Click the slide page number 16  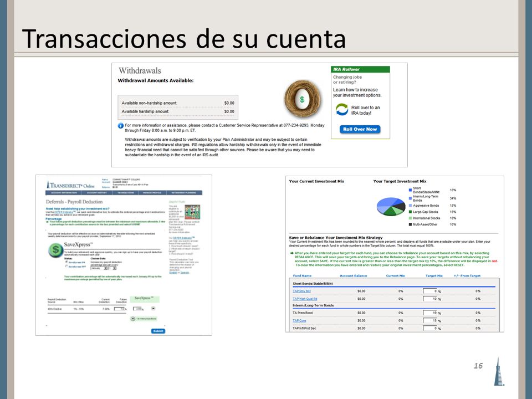[x=478, y=366]
